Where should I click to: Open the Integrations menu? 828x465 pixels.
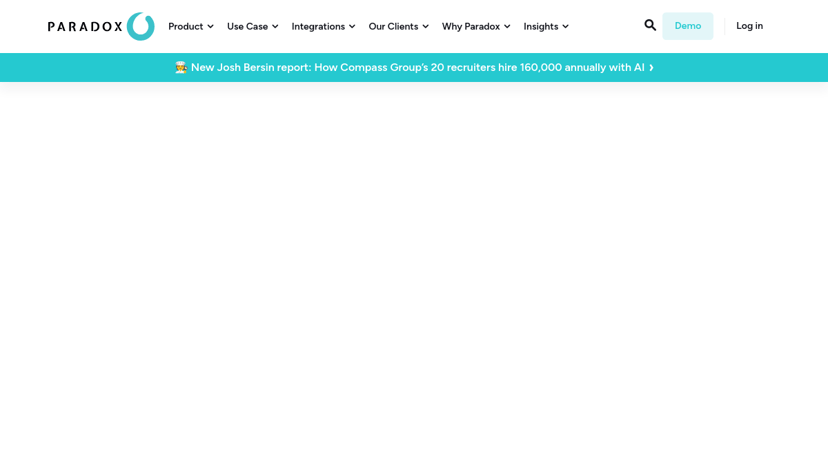323,26
